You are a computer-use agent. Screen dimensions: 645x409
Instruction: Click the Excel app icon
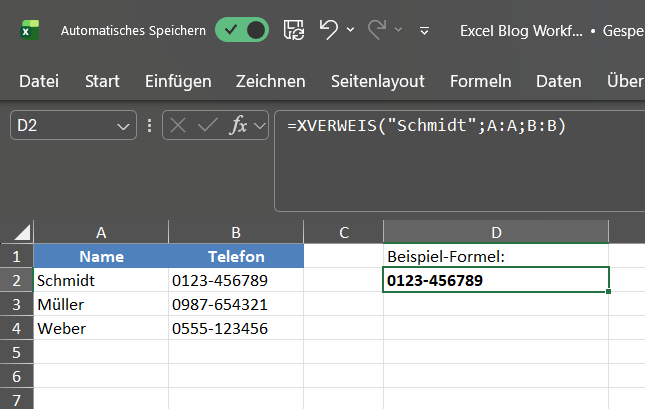(30, 30)
